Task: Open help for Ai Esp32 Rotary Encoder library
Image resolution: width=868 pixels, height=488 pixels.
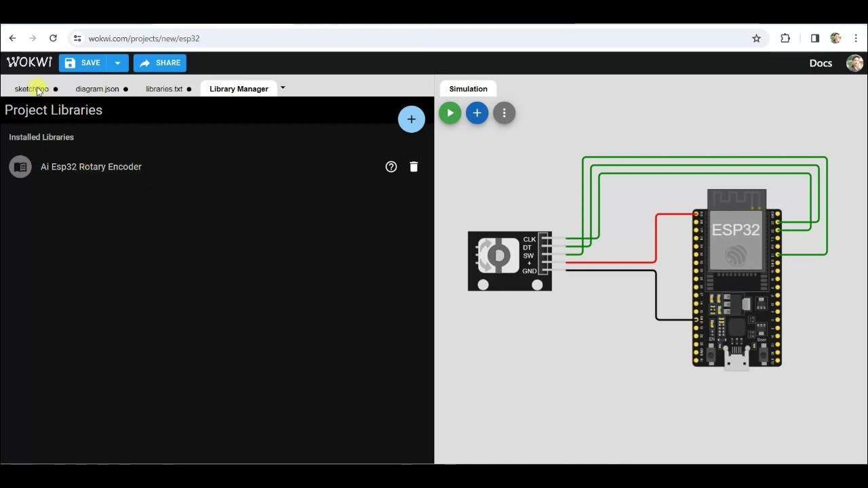Action: 391,167
